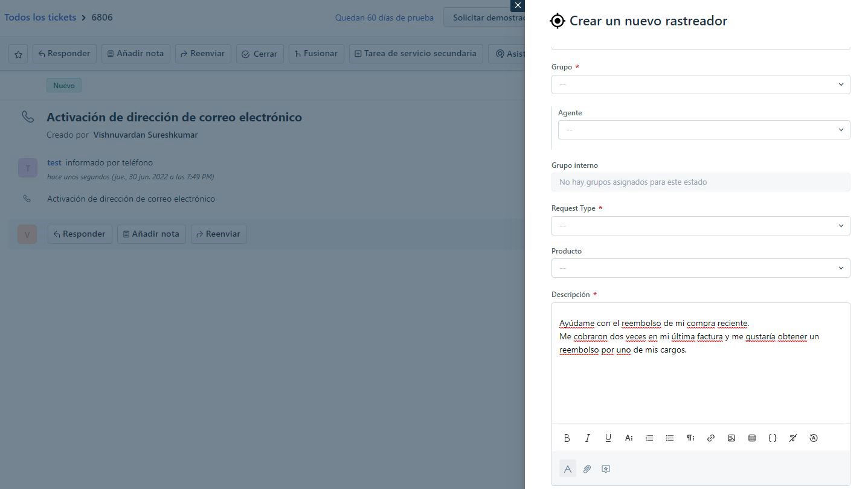Apply bold formatting in the description editor

[x=567, y=438]
